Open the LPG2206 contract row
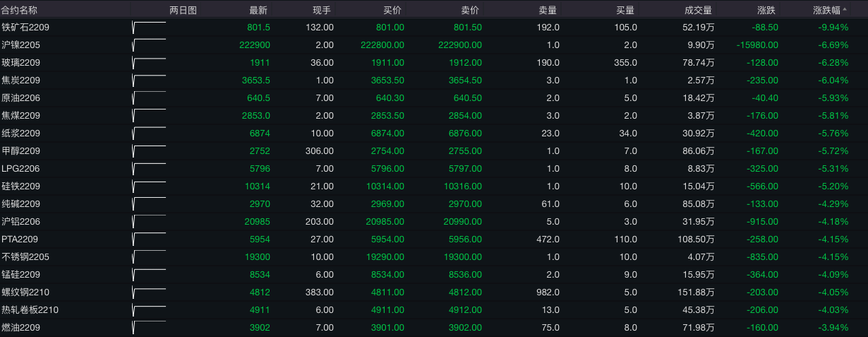This screenshot has height=337, width=868. (21, 169)
